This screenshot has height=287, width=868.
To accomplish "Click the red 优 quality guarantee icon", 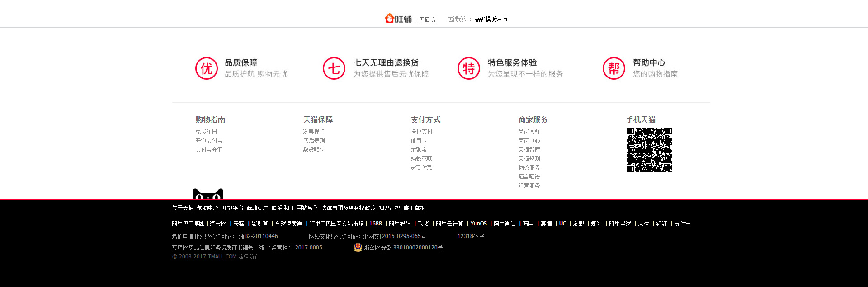I will [207, 68].
